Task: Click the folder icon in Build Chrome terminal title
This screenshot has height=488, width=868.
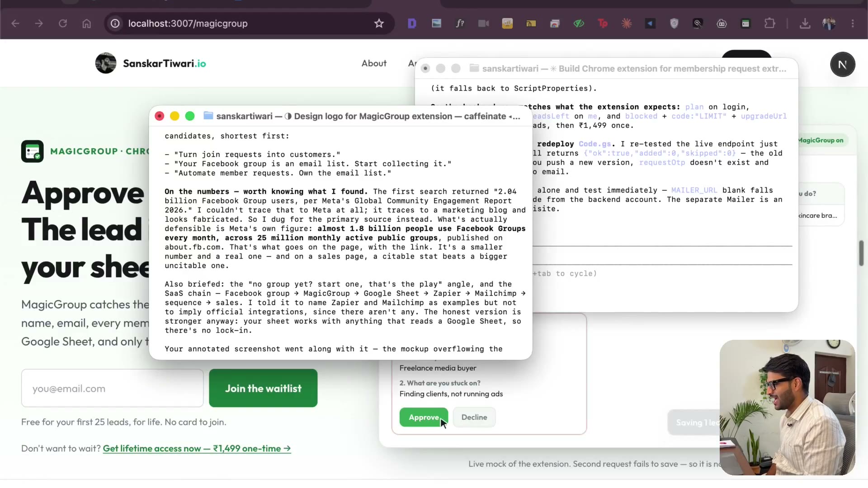Action: 474,68
